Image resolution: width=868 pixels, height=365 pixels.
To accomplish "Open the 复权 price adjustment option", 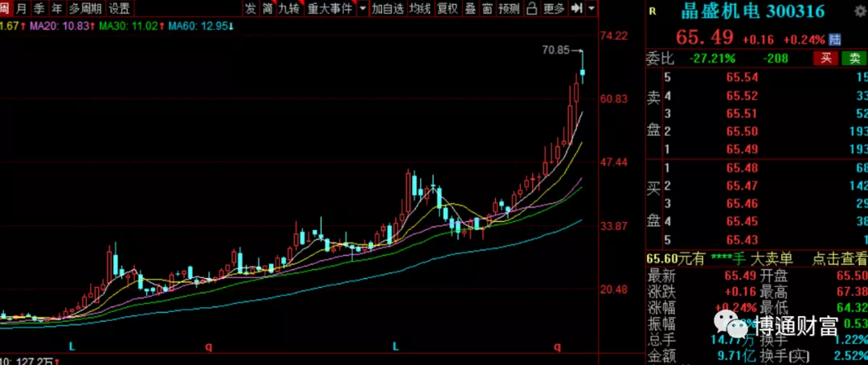I will [x=448, y=8].
